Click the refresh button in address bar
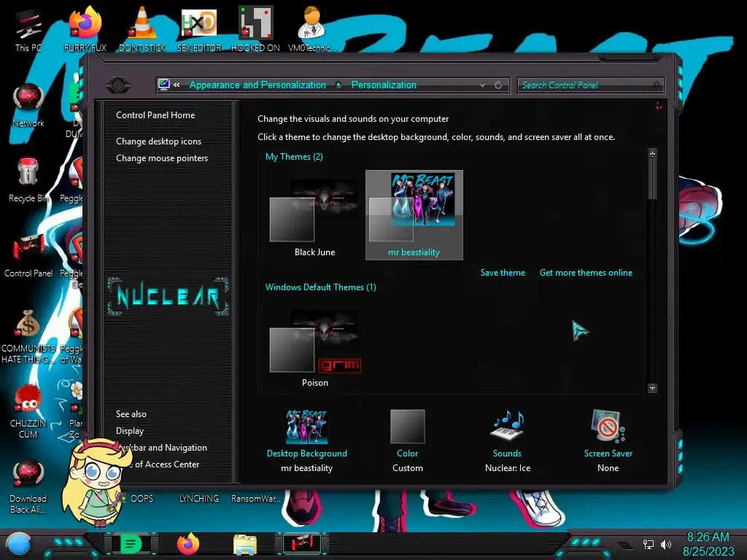This screenshot has width=747, height=560. click(498, 85)
